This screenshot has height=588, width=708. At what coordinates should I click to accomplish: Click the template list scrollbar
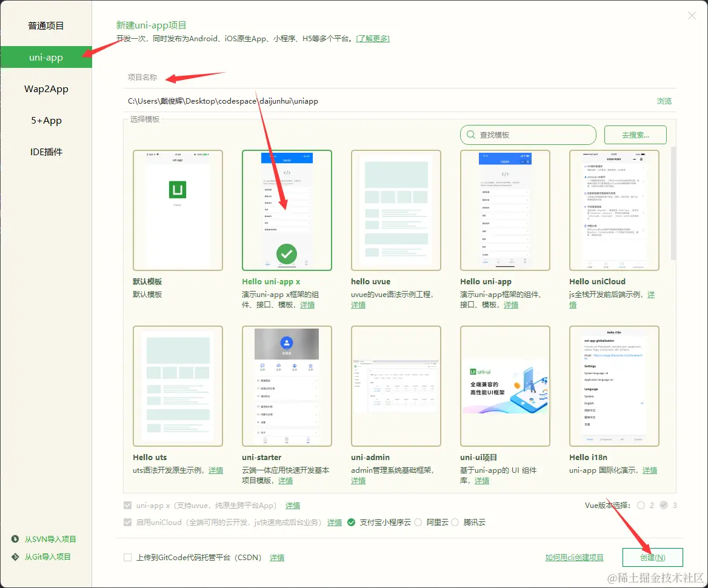coord(673,203)
